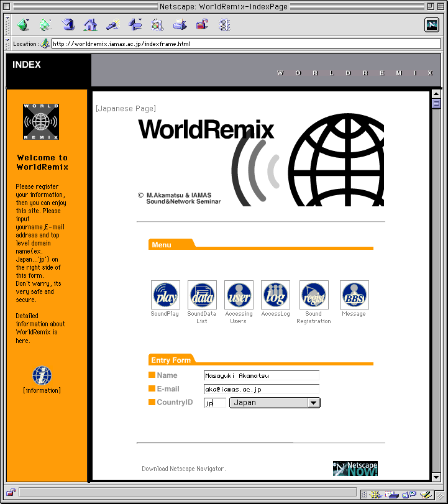448x504 pixels.
Task: Click the Forward navigation arrow icon
Action: click(x=45, y=25)
